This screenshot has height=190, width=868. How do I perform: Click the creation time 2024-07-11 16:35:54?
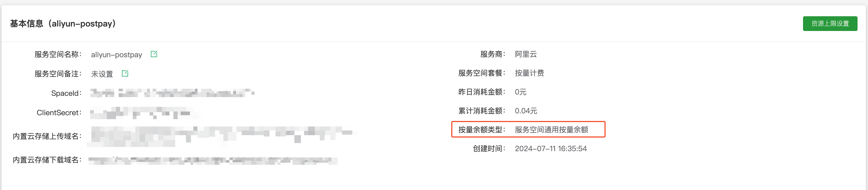[551, 149]
